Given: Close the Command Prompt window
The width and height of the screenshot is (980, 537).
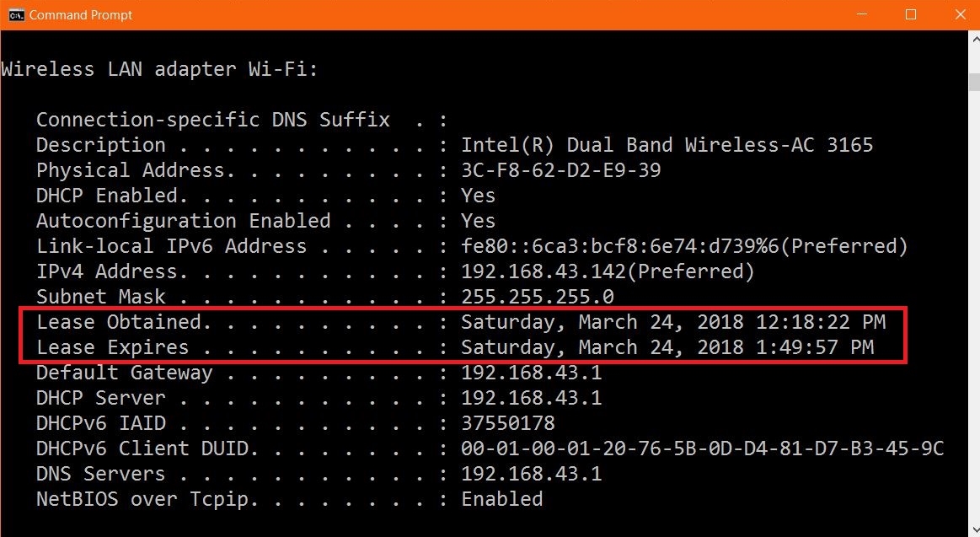Looking at the screenshot, I should click(960, 14).
